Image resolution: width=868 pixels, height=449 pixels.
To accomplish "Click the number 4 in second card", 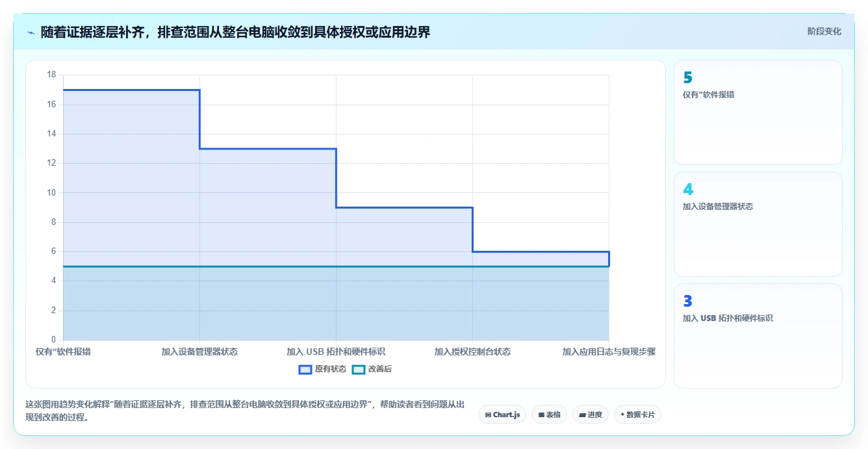I will 688,190.
